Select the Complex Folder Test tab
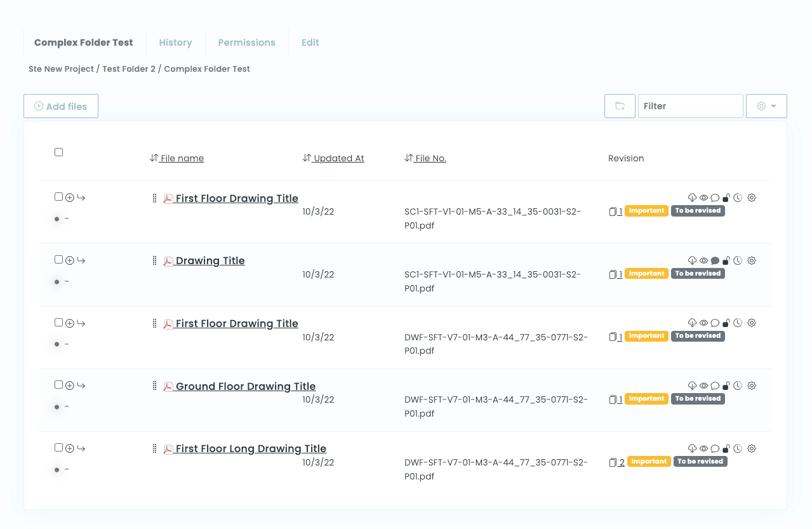Image resolution: width=812 pixels, height=529 pixels. click(84, 43)
